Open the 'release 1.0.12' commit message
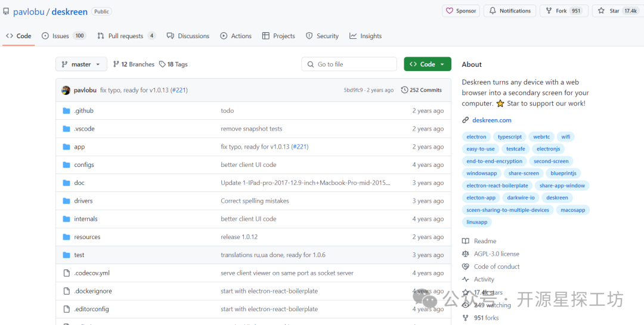 (x=240, y=237)
